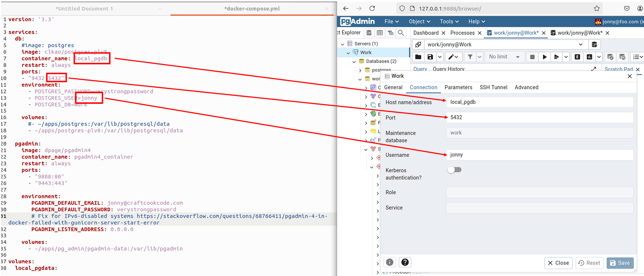Click the info icon in Work dialog
Viewport: 644px width, 276px height.
pyautogui.click(x=390, y=262)
